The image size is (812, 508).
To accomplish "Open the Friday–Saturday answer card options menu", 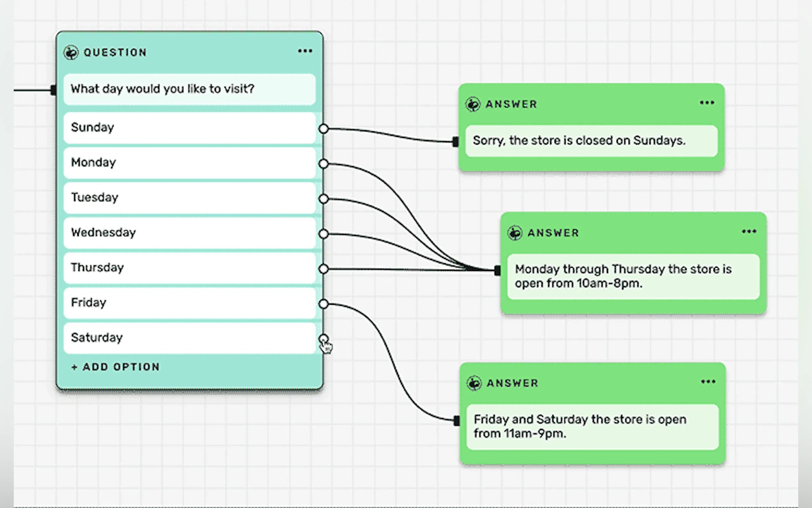I will coord(708,382).
